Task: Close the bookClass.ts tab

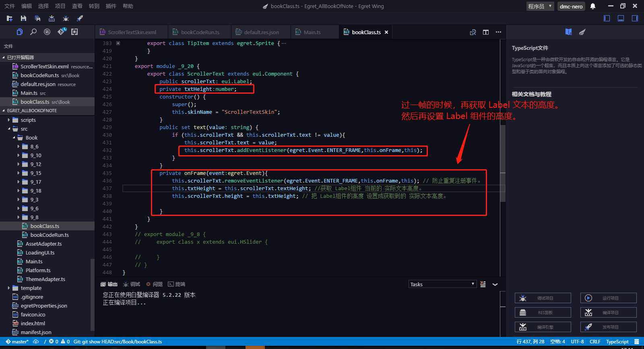Action: pyautogui.click(x=386, y=32)
